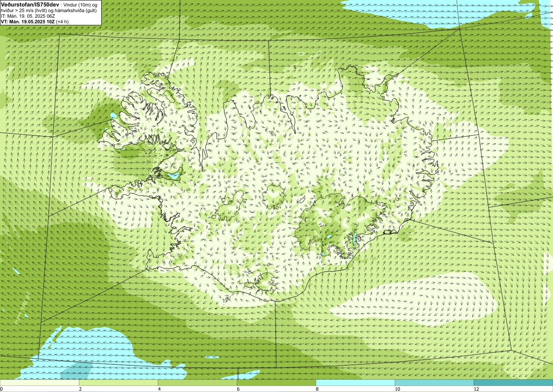
Task: Select the dark green 6–8 legend swatch
Action: click(x=276, y=383)
